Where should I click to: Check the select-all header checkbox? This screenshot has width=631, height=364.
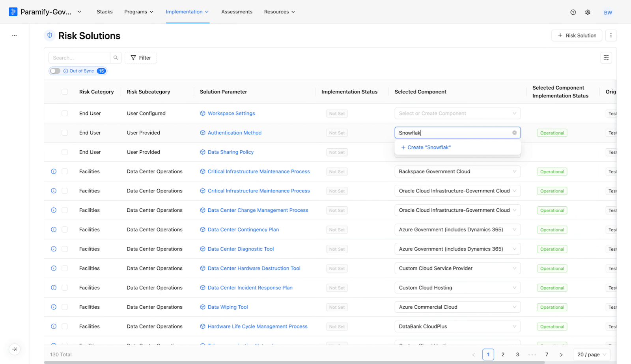click(x=65, y=92)
